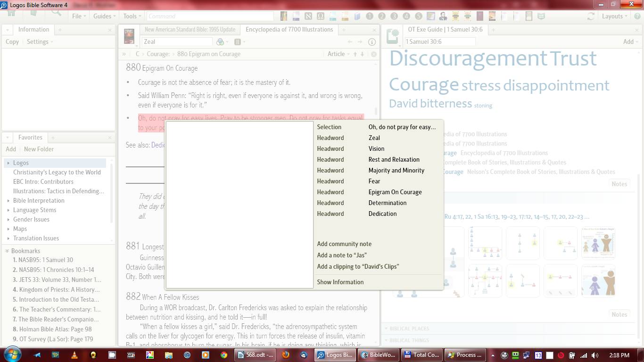Click the Discouragement topic word
This screenshot has width=644, height=362.
[x=468, y=58]
